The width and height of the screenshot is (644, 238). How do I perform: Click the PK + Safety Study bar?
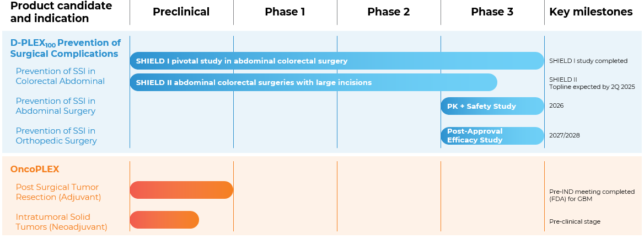(x=492, y=106)
